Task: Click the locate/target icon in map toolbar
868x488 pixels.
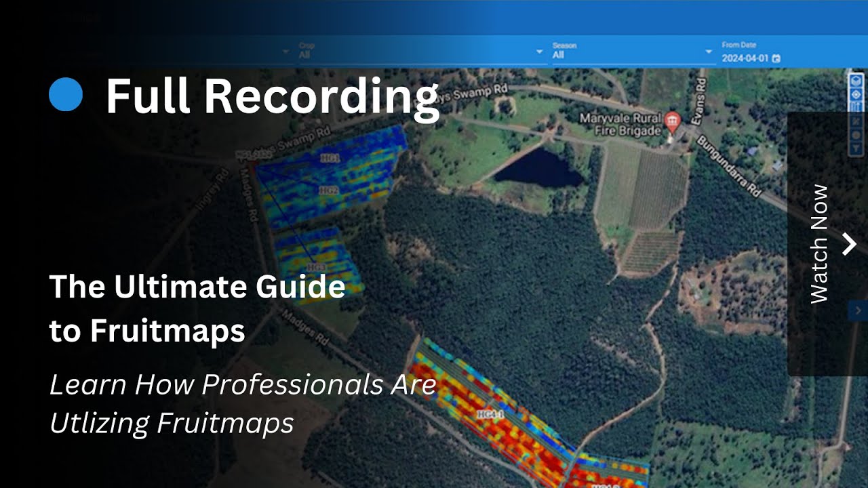Action: tap(856, 95)
